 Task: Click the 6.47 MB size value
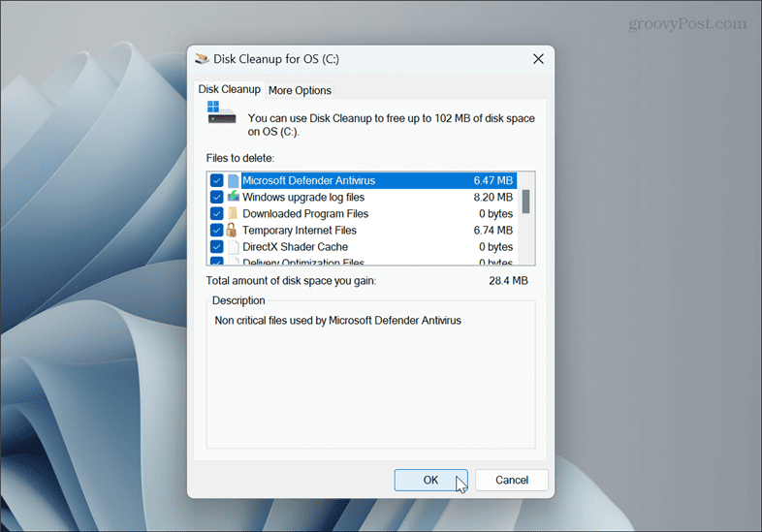492,181
